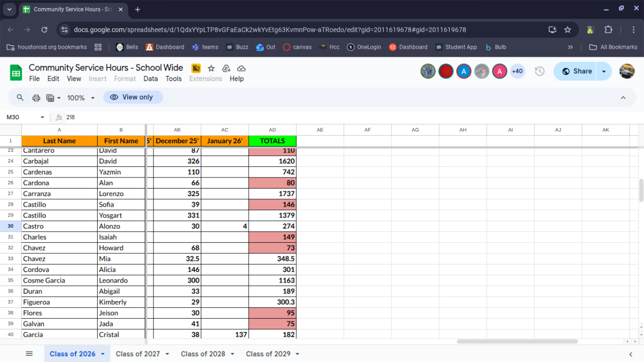Focus the address bar with the docs.google.com URL

(270, 30)
